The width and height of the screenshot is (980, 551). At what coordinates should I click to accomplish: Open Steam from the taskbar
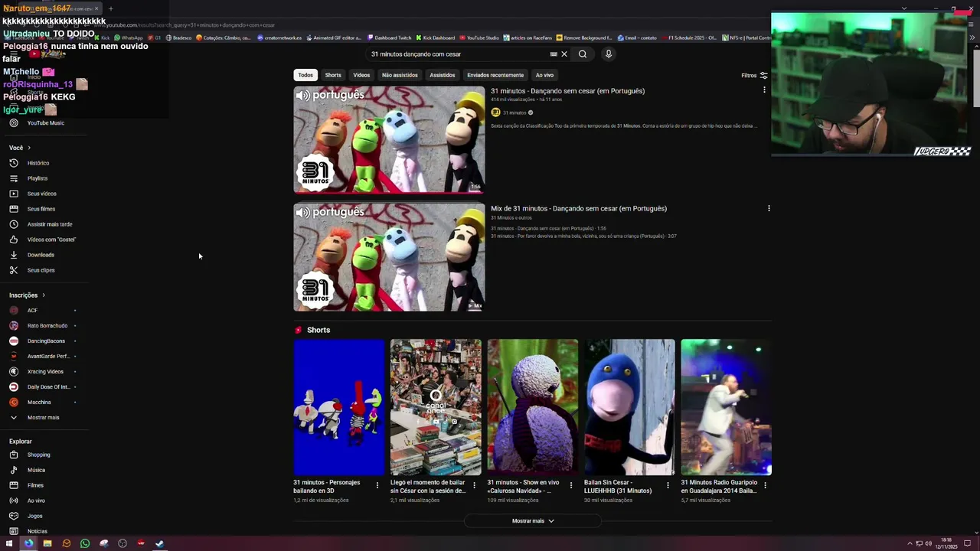click(160, 543)
